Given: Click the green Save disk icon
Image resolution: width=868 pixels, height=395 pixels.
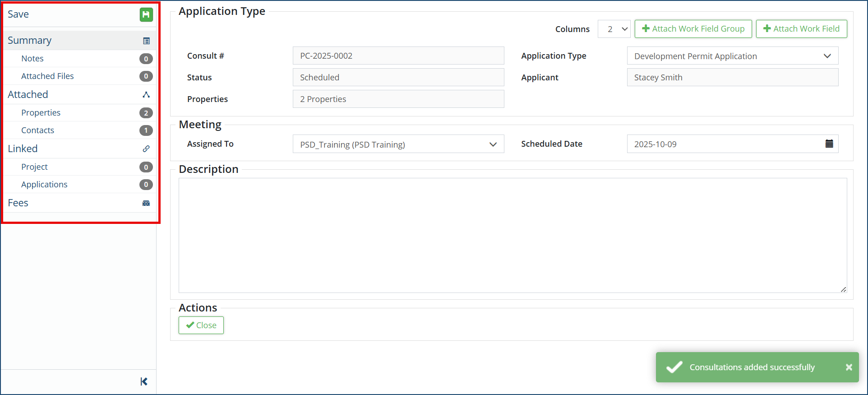Looking at the screenshot, I should coord(146,15).
